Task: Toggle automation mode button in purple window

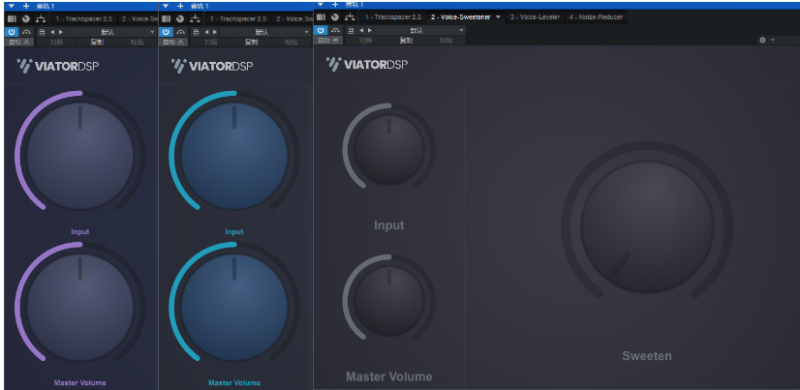Action: [x=19, y=42]
